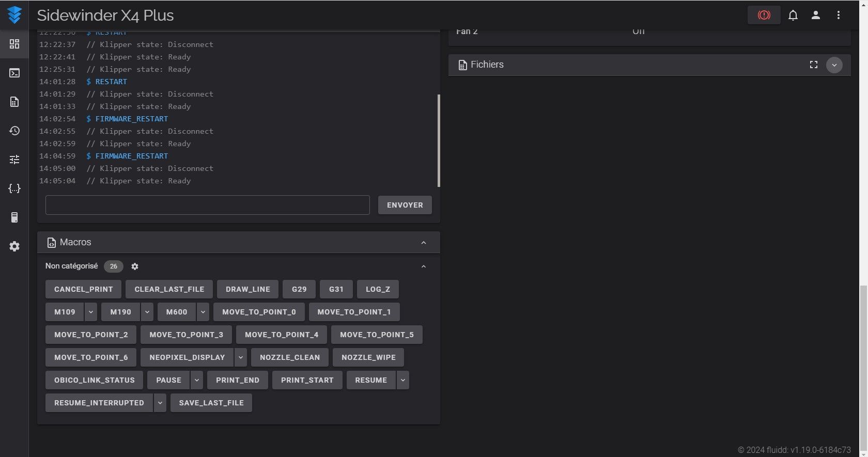
Task: Expand Fichiers panel to fullscreen
Action: (x=814, y=65)
